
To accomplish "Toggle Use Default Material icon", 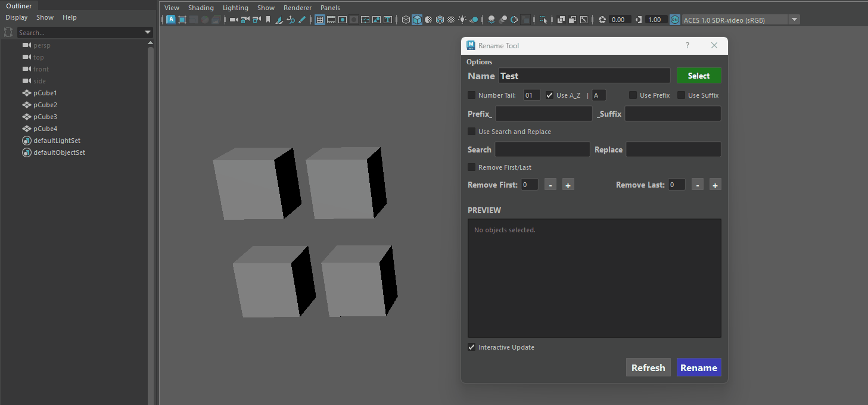I will (428, 20).
